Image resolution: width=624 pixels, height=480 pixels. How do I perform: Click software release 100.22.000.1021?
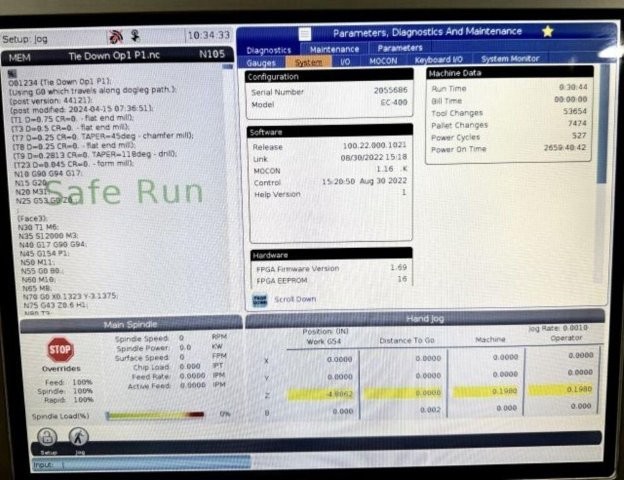click(x=374, y=145)
